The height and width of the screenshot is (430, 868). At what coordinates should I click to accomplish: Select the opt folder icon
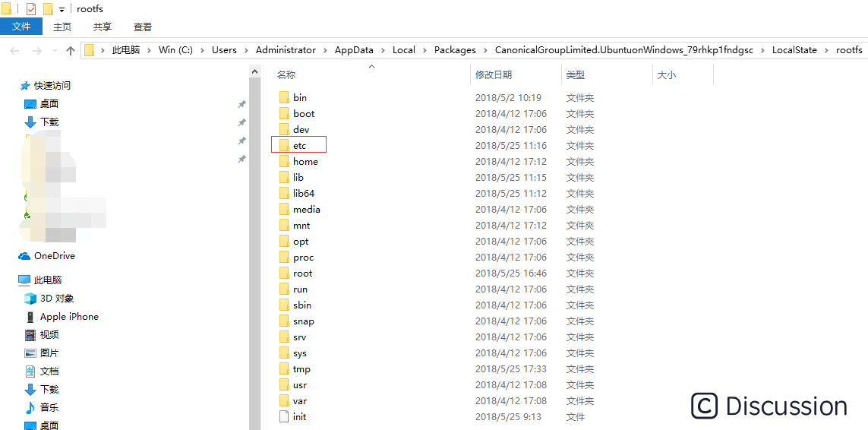pyautogui.click(x=284, y=242)
